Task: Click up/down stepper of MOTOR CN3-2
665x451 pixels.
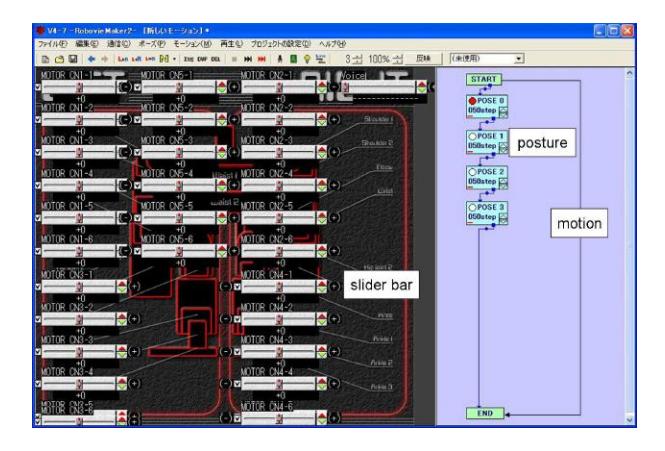Action: tap(122, 319)
